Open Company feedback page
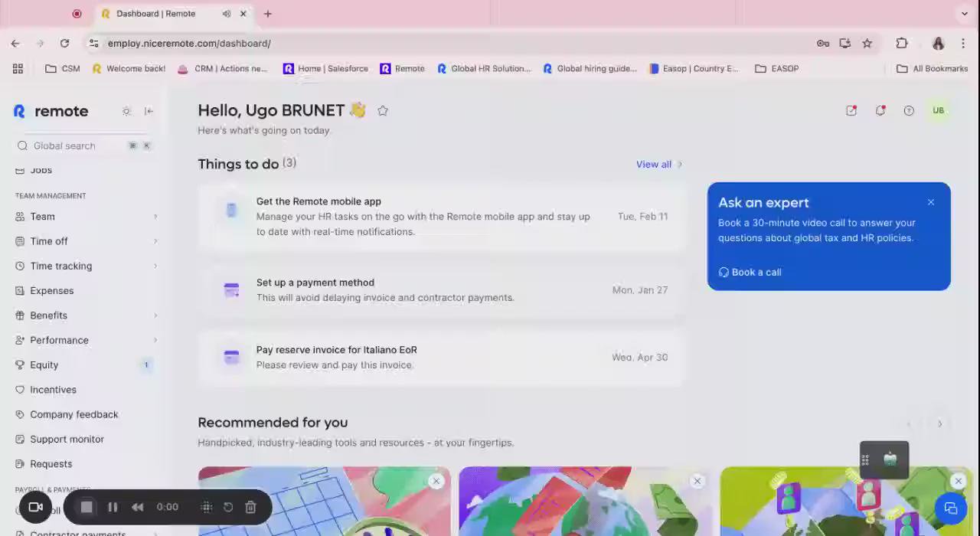This screenshot has width=980, height=536. tap(74, 414)
